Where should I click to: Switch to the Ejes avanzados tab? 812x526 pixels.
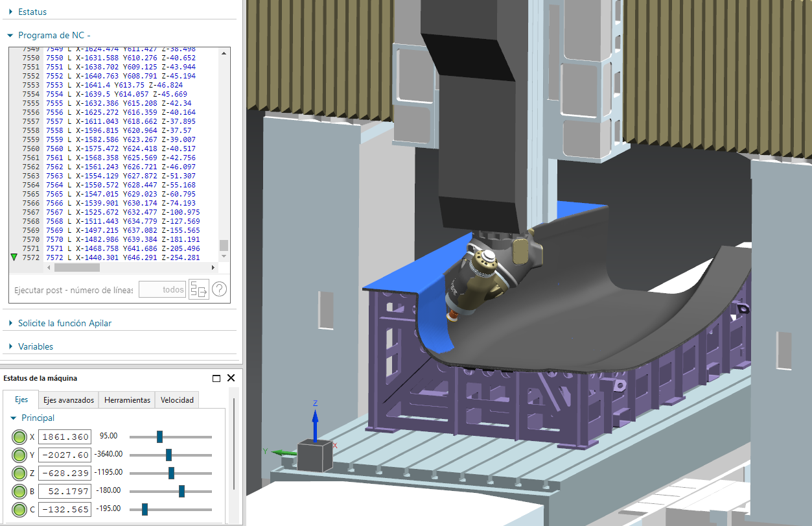point(68,400)
